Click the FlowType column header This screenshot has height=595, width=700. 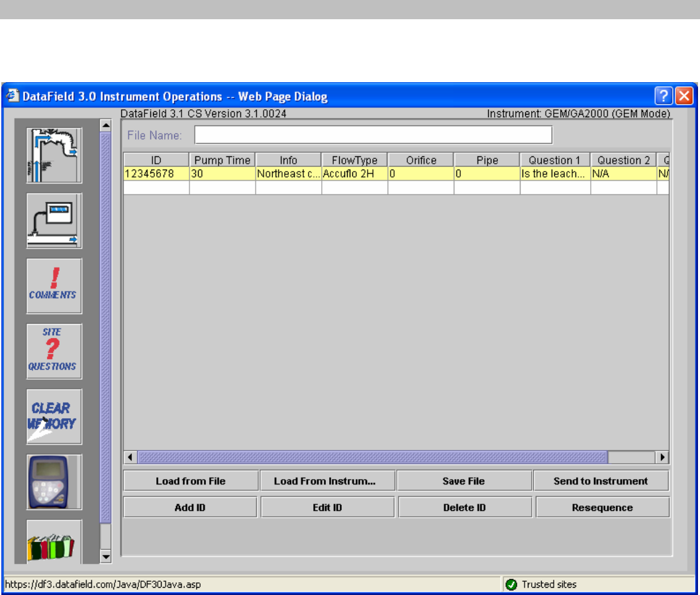(x=354, y=160)
